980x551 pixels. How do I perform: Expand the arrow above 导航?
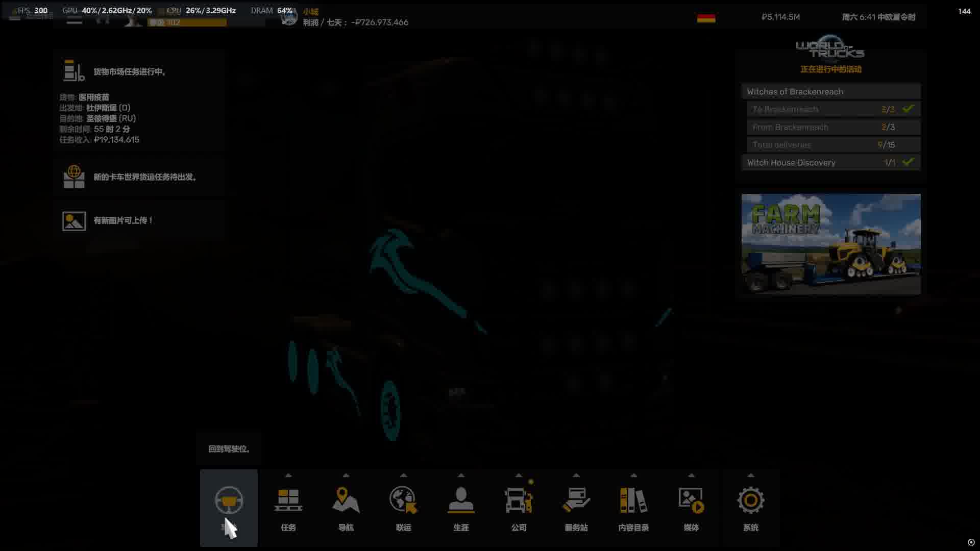click(346, 475)
